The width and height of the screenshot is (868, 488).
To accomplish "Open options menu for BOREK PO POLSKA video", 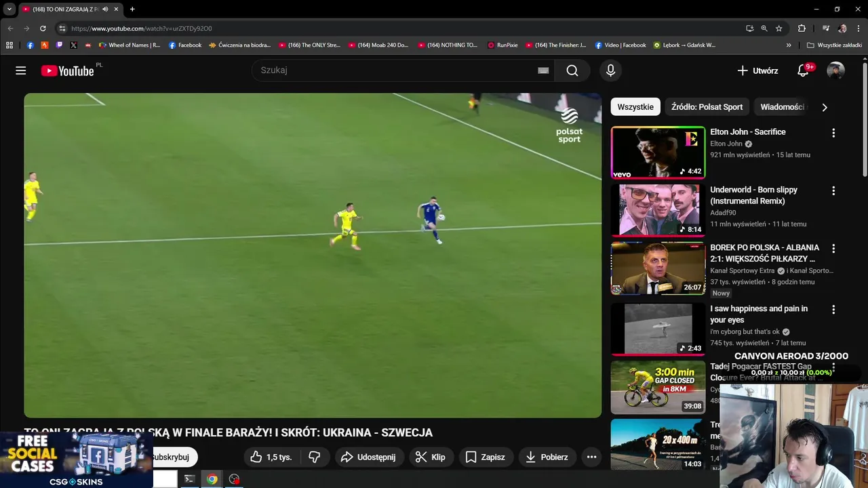I will click(x=833, y=249).
